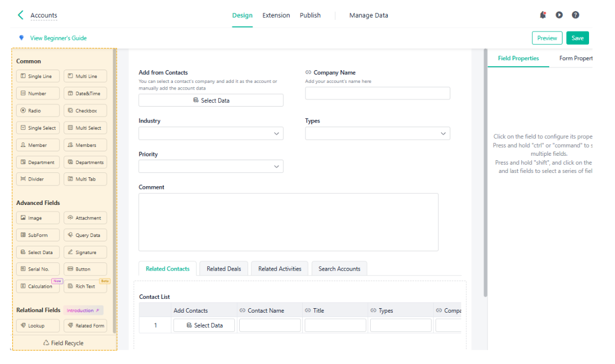Click the play tutorial icon

pos(559,15)
